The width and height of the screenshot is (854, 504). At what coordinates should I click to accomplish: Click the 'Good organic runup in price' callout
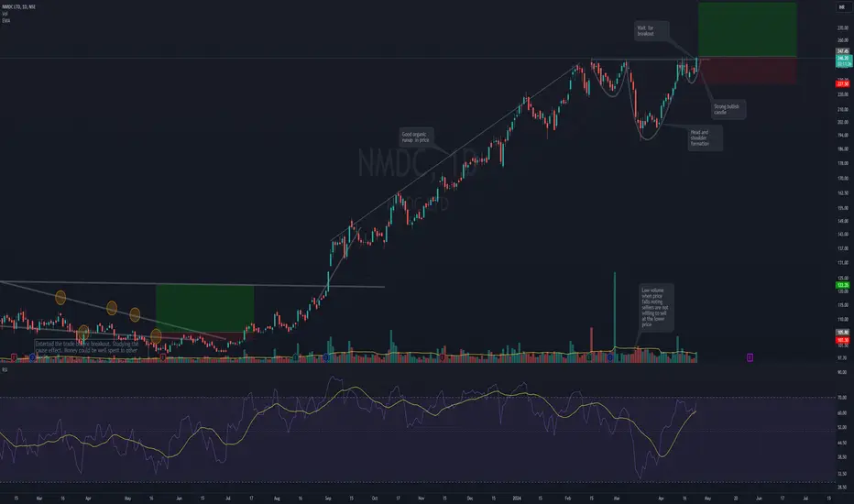(x=416, y=137)
